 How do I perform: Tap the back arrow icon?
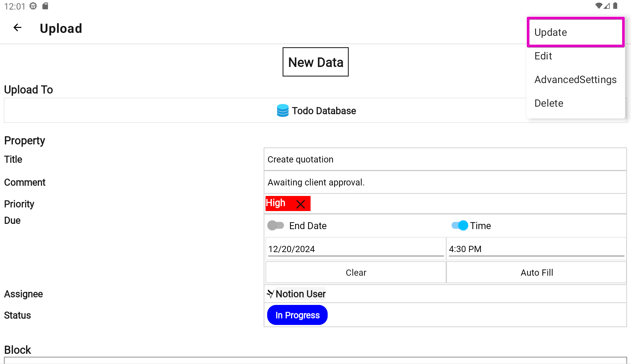tap(17, 28)
